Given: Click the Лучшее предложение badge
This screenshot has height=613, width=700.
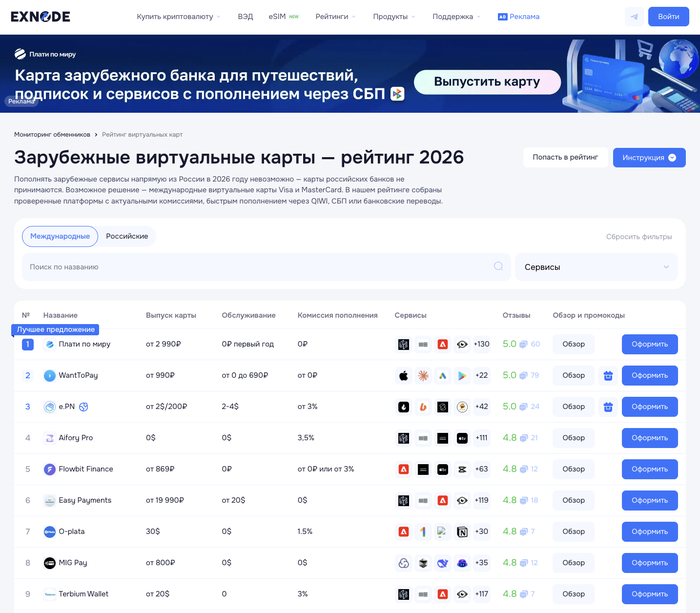Looking at the screenshot, I should (55, 329).
